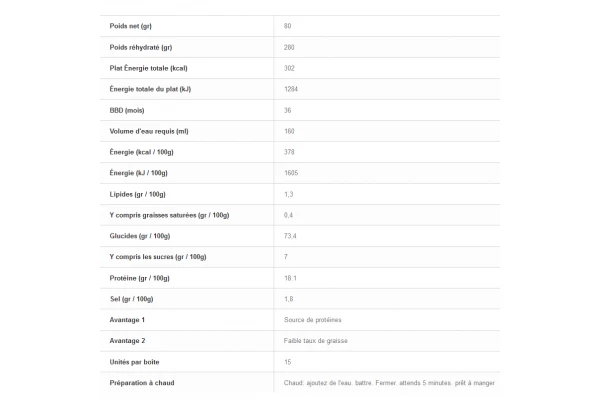Image resolution: width=600 pixels, height=408 pixels.
Task: Select the 'Unités par boîte' label
Action: click(135, 362)
